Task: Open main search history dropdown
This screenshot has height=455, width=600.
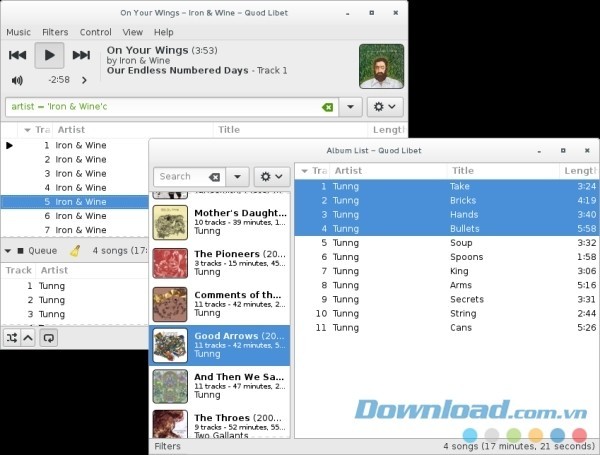Action: click(x=350, y=107)
